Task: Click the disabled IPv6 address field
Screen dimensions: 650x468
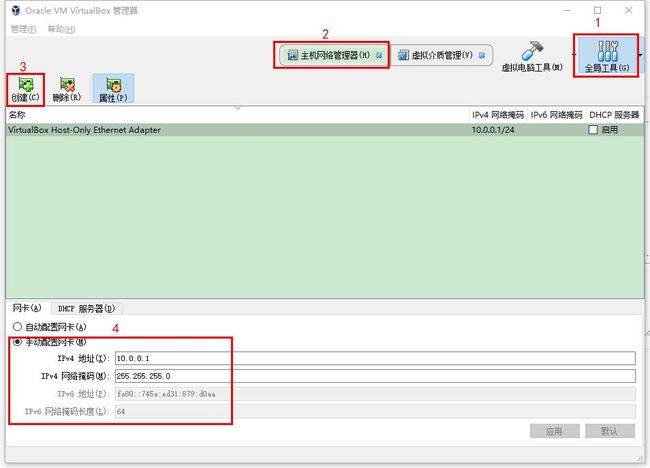Action: point(375,394)
